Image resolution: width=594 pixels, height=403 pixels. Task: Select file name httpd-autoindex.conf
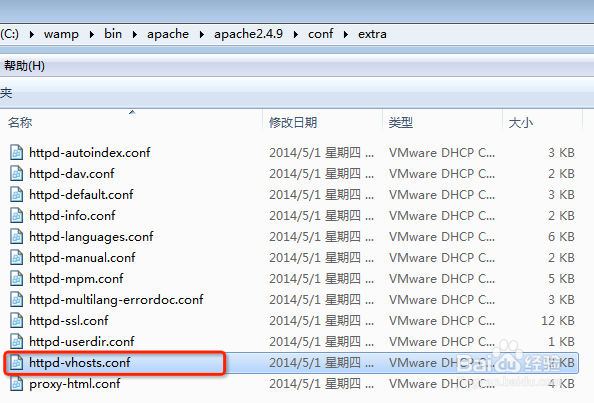pyautogui.click(x=90, y=153)
